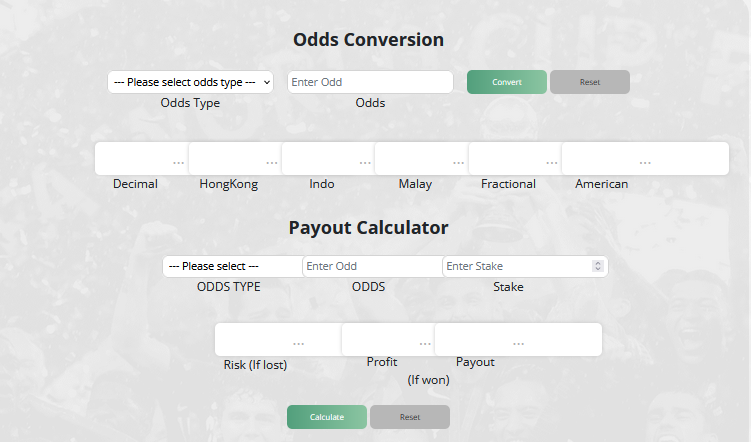
Task: Click the Decimal result box
Action: pyautogui.click(x=141, y=159)
